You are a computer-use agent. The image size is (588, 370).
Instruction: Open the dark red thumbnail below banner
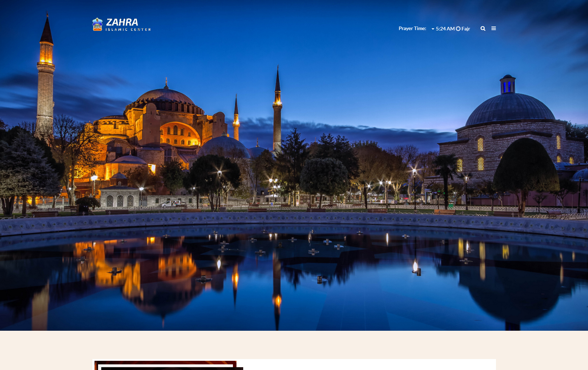click(x=165, y=365)
